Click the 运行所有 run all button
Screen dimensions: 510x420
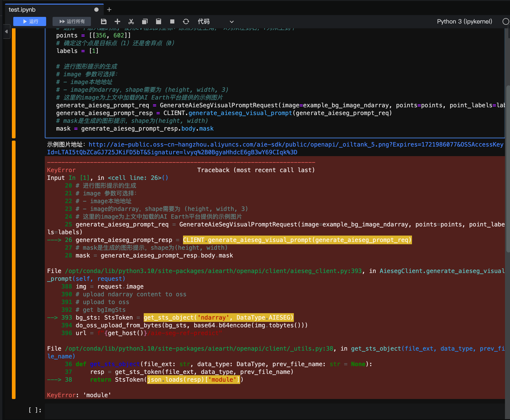72,21
